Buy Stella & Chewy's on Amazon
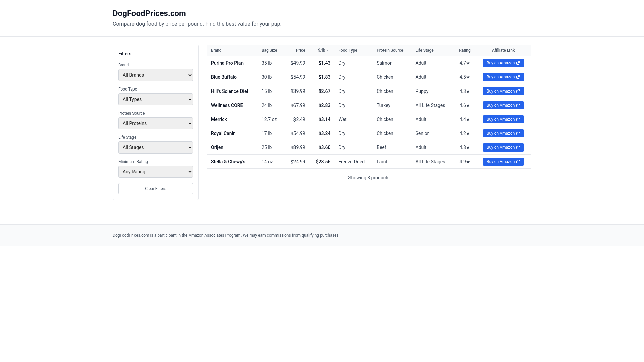 [x=503, y=162]
